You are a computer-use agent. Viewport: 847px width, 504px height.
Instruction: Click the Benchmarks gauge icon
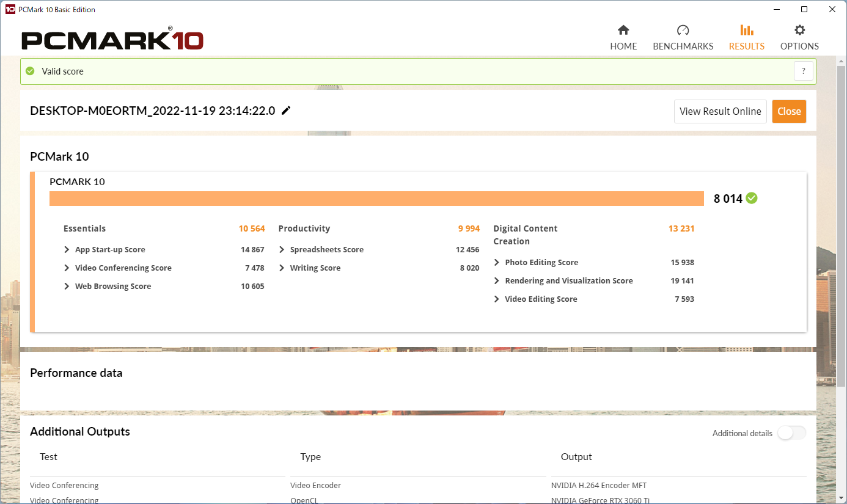(x=683, y=30)
